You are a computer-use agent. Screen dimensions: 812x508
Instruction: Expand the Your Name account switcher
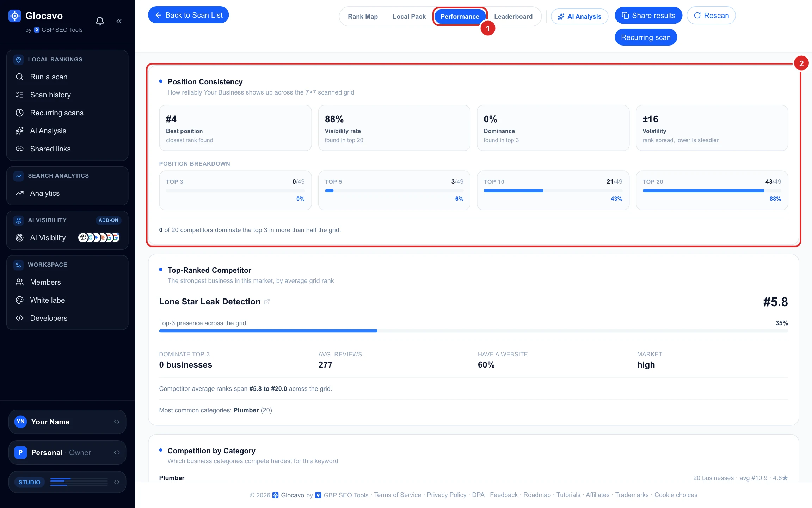click(x=67, y=422)
